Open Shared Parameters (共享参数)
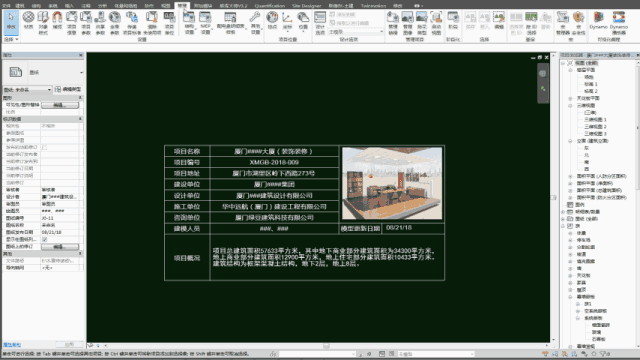Screen dimensions: 640x360 100,22
